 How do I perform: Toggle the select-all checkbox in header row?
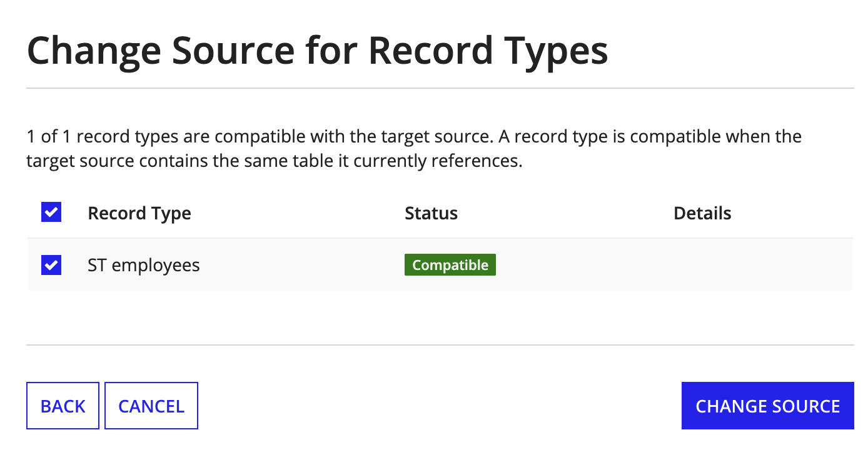tap(51, 212)
